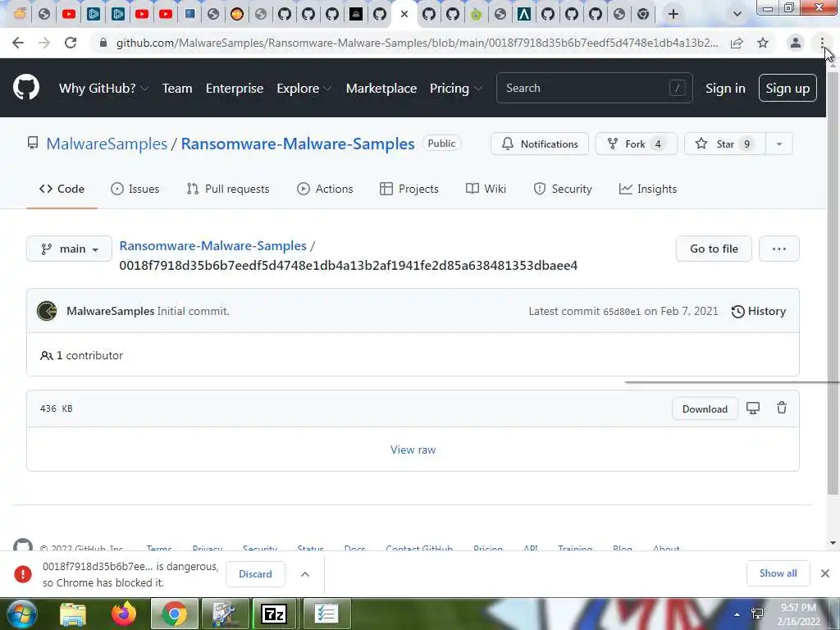
Task: Expand the blocked download options chevron
Action: click(x=305, y=573)
